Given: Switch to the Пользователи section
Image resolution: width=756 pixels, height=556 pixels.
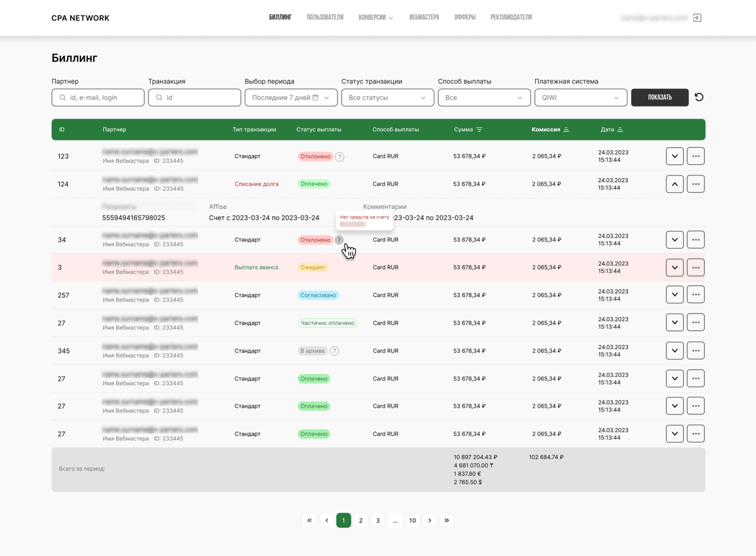Looking at the screenshot, I should point(325,17).
